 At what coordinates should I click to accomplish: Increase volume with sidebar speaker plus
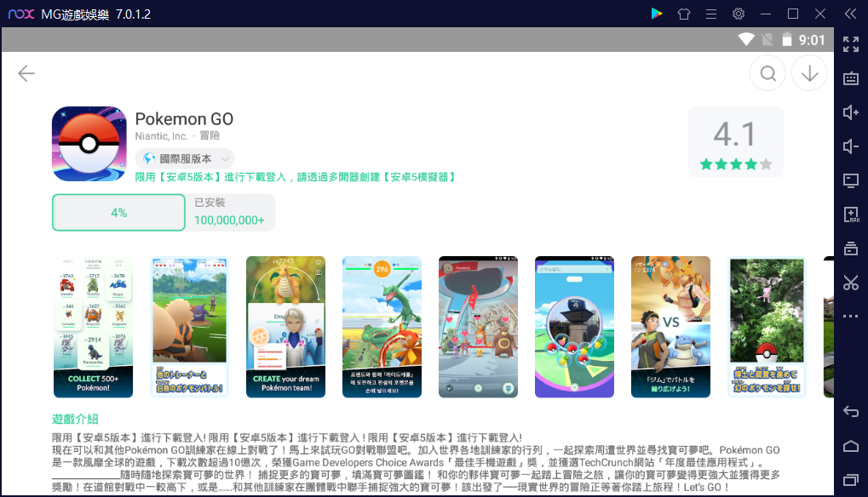851,112
